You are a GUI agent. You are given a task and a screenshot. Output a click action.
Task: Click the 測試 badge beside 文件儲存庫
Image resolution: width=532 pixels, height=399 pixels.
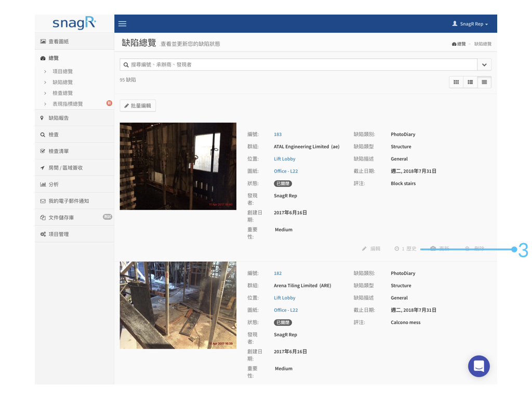[108, 217]
